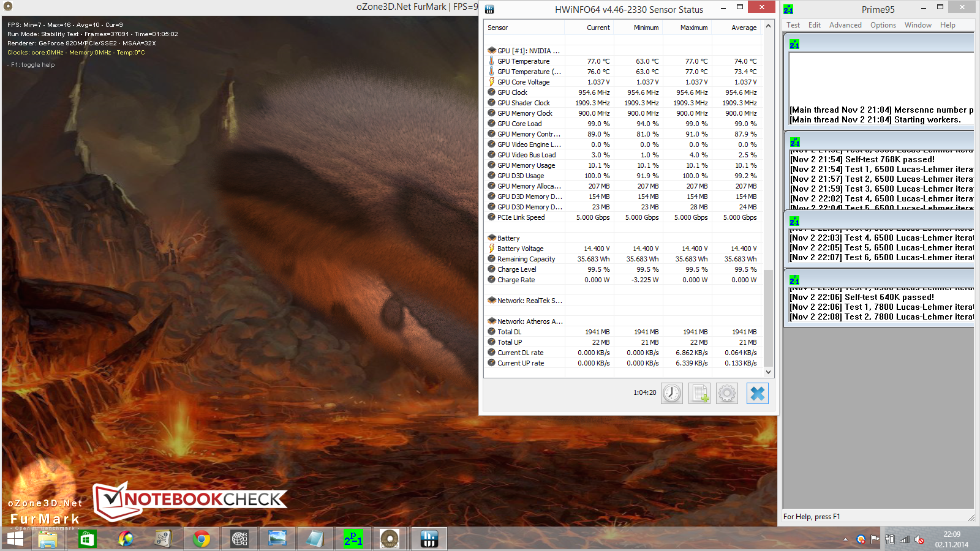
Task: Select the Charge Level row
Action: [624, 269]
